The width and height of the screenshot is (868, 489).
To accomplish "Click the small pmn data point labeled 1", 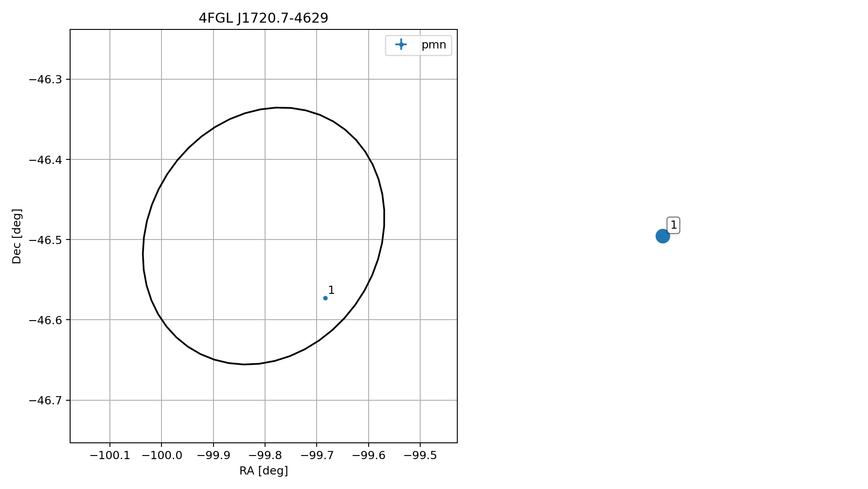I will 325,298.
